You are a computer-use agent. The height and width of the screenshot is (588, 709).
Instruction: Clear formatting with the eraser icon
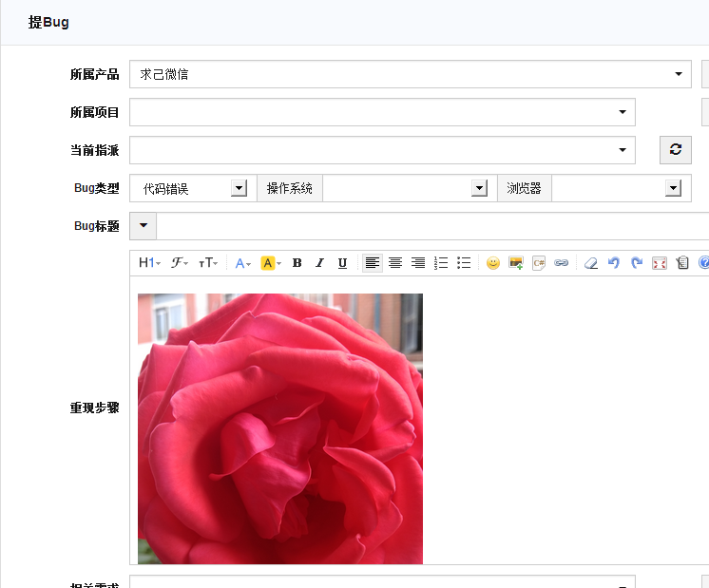pyautogui.click(x=591, y=262)
